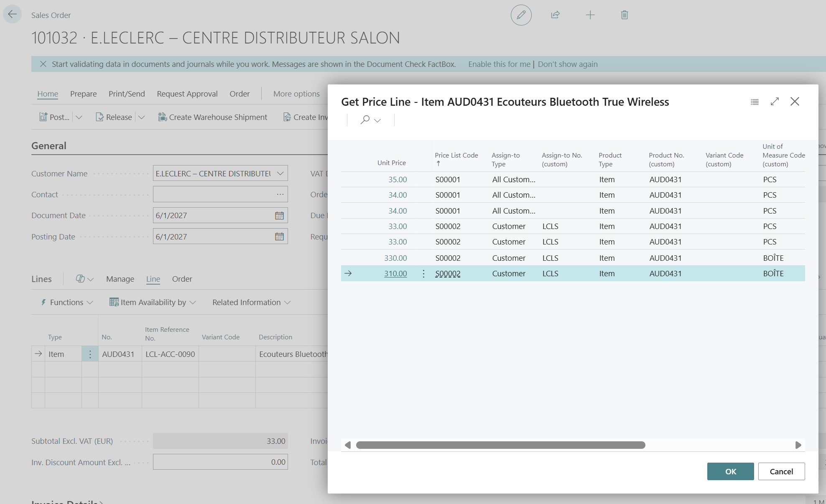Select the Line tab in Lines section
Viewport: 826px width, 504px height.
[x=153, y=279]
